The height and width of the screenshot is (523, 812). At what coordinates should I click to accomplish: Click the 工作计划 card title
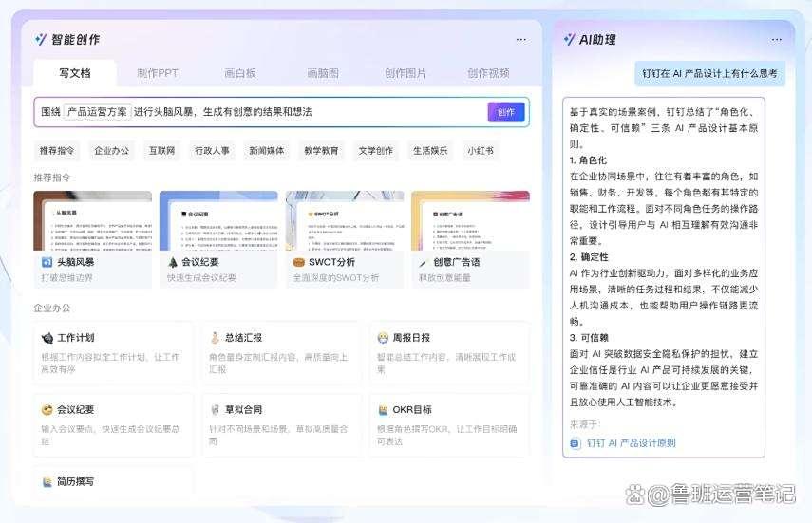(x=76, y=338)
